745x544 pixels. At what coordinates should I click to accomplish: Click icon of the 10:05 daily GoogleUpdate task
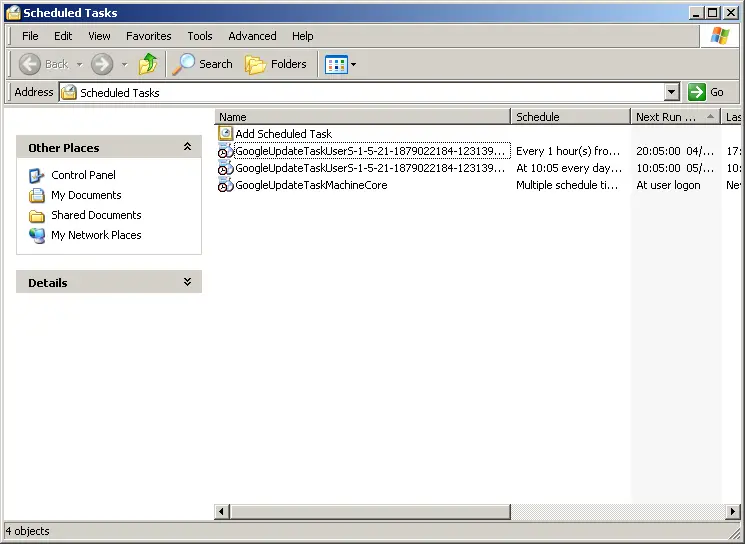(x=225, y=168)
